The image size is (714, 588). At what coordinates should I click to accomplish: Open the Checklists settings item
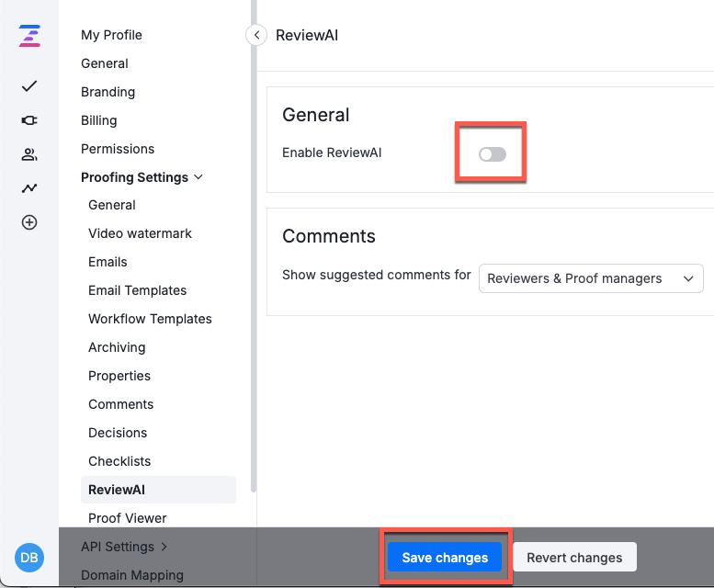pyautogui.click(x=119, y=461)
